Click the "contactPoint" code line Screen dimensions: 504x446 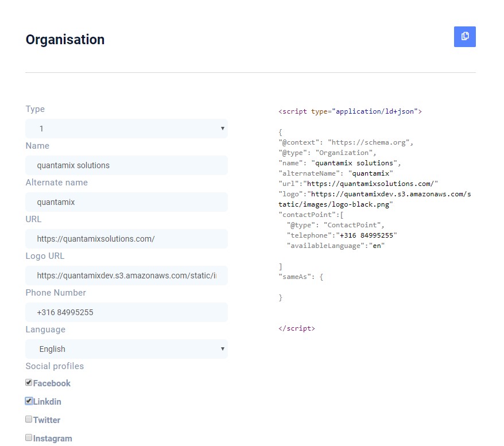tap(311, 215)
